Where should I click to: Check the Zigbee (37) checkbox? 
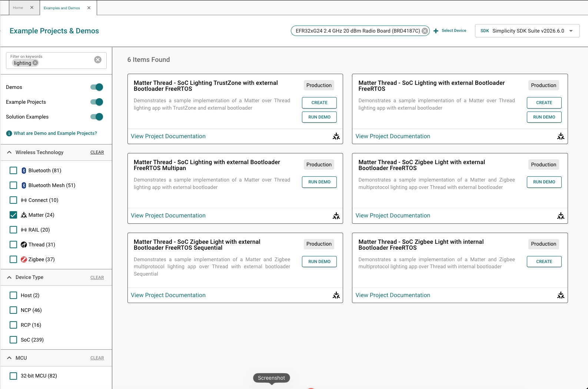[13, 259]
